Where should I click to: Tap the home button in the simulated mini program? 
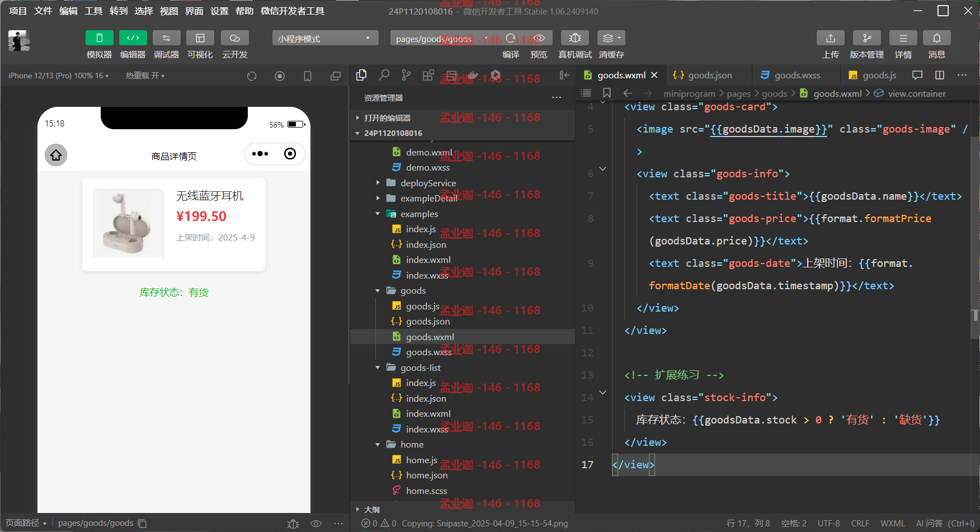click(x=56, y=155)
